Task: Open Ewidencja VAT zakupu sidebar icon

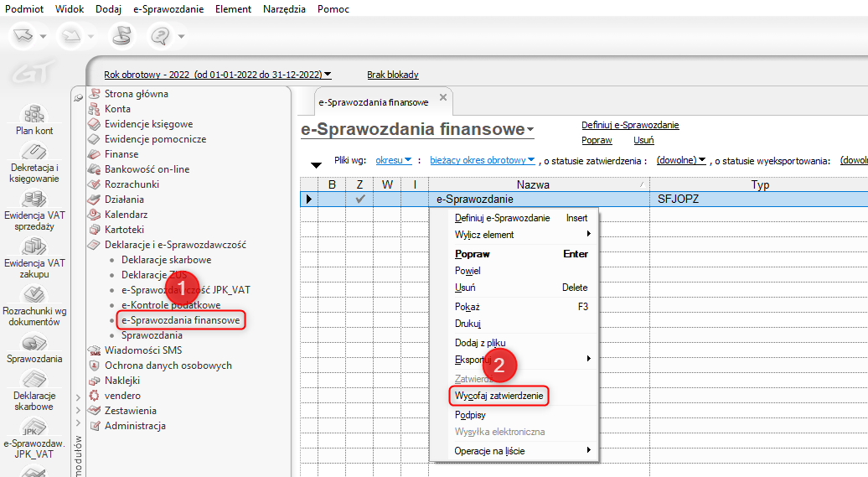Action: (34, 247)
